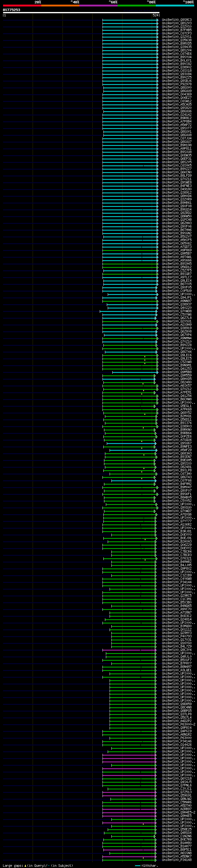Click the gap triangle on Q9LEC6 bar
Viewport: 197px width, 868px height.
145,357
